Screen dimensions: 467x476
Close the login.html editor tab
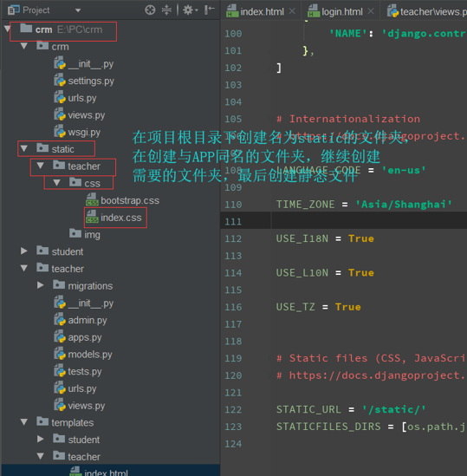coord(371,11)
